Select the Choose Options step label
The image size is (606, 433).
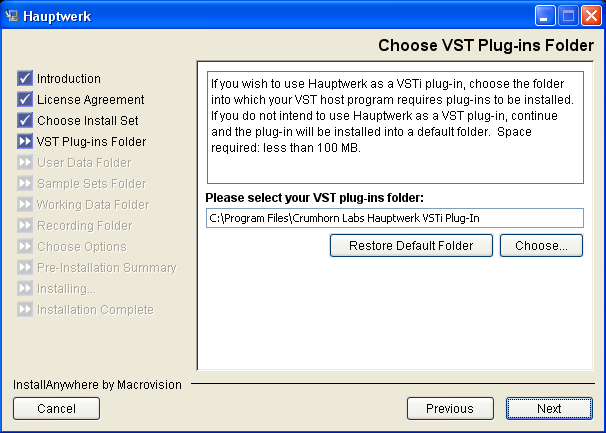pyautogui.click(x=82, y=247)
